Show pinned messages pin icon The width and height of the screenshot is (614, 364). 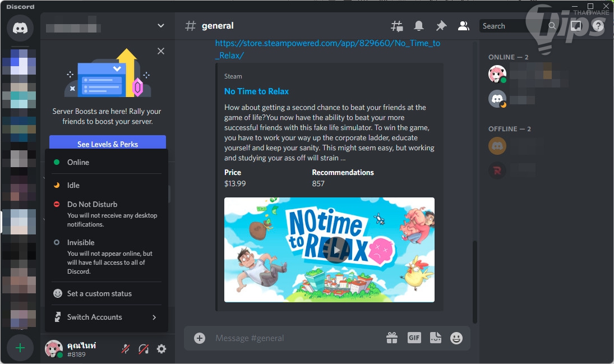point(441,26)
